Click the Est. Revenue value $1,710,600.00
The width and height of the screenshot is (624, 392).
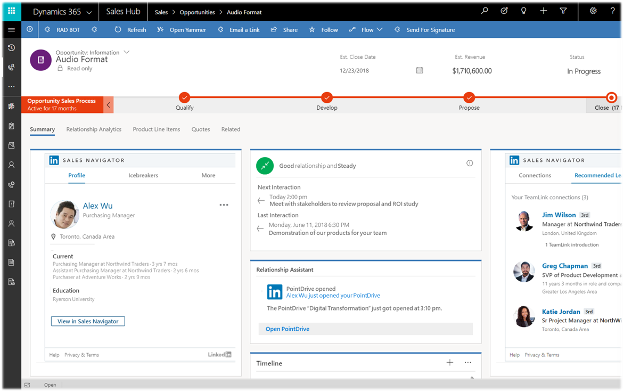point(472,71)
